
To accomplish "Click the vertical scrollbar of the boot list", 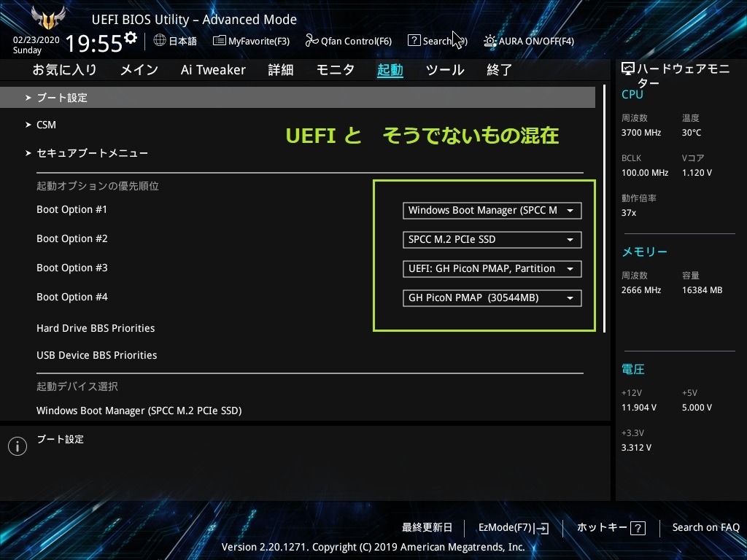I will (x=605, y=209).
